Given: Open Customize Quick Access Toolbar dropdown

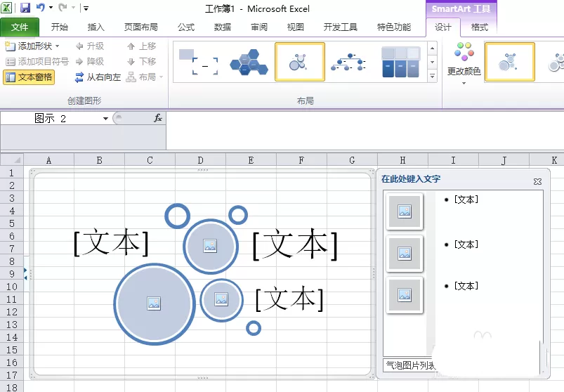Looking at the screenshot, I should pos(86,8).
